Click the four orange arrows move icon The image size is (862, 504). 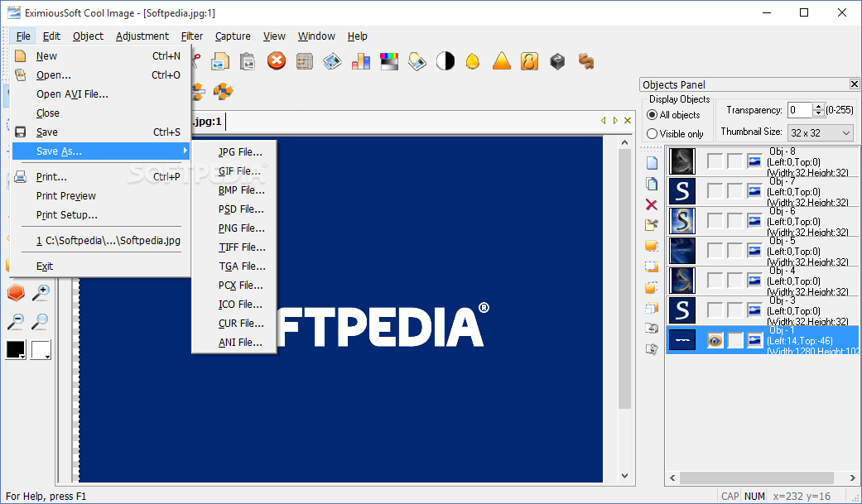224,91
